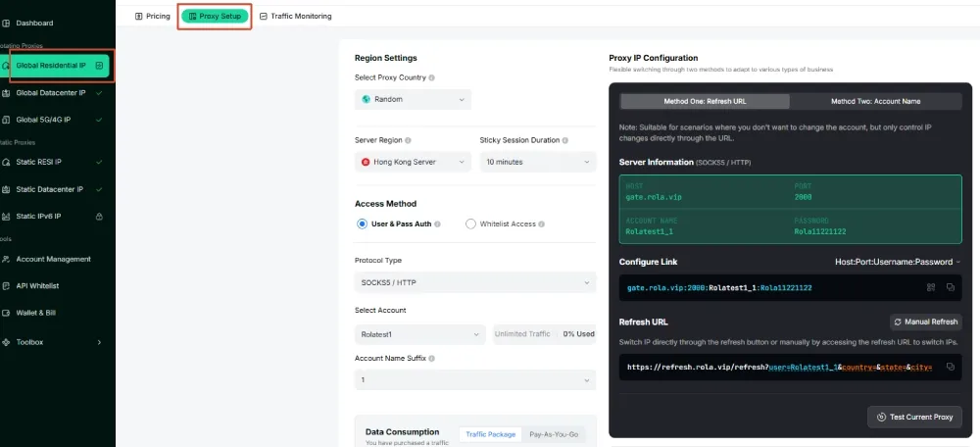Click the checkmark beside Static RESI IP

pos(99,162)
